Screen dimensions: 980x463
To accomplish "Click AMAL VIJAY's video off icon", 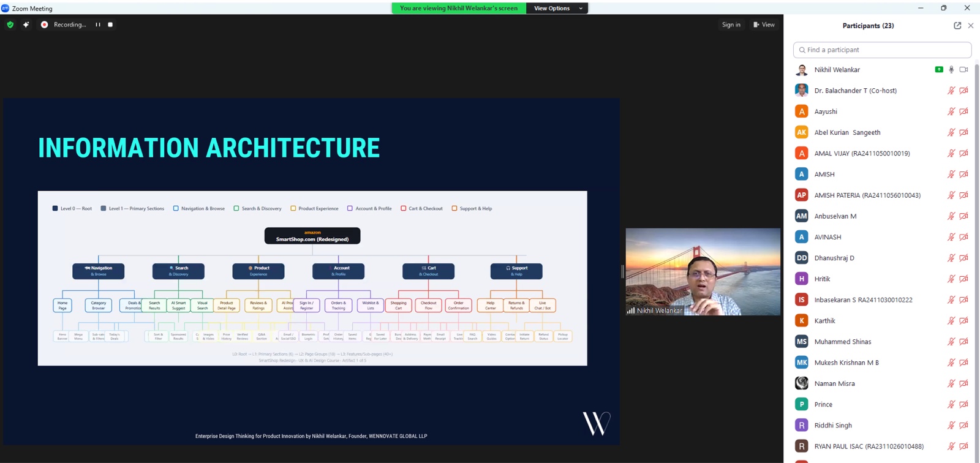I will point(963,153).
